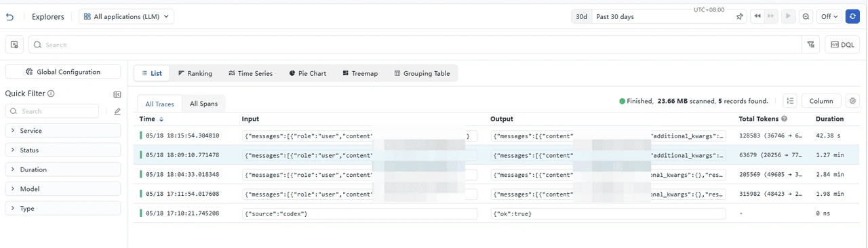Click the filter icon beside the DQL button

tap(810, 45)
